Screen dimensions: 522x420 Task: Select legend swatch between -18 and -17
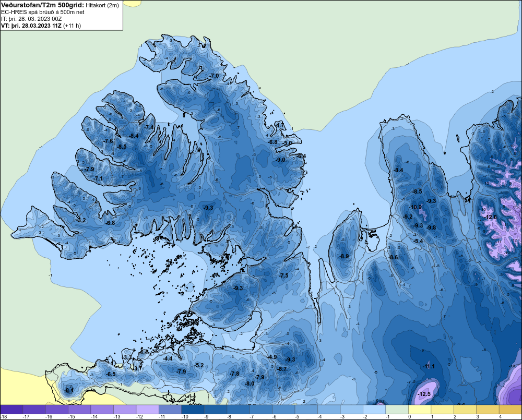click(x=11, y=410)
